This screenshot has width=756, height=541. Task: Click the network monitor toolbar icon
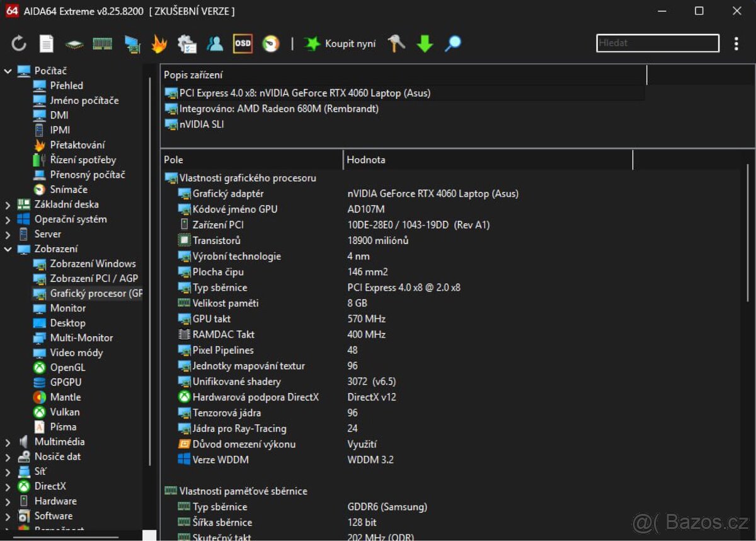pyautogui.click(x=132, y=44)
